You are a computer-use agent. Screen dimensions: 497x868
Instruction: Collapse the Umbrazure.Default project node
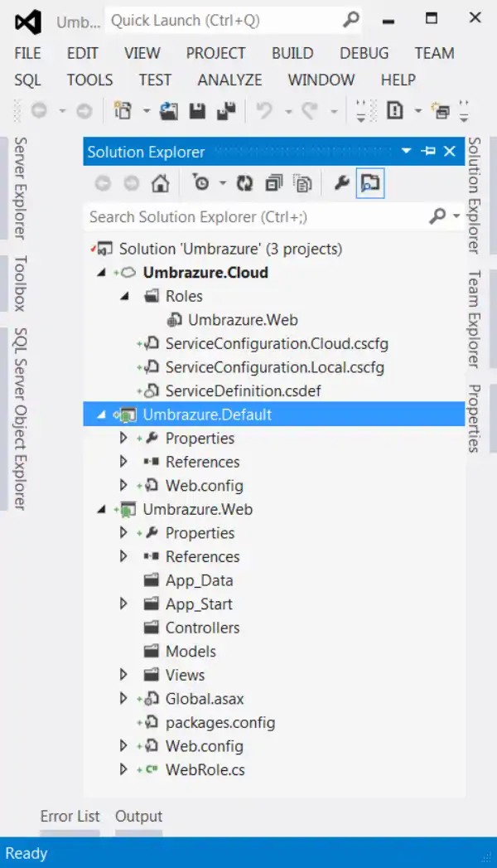(x=102, y=415)
